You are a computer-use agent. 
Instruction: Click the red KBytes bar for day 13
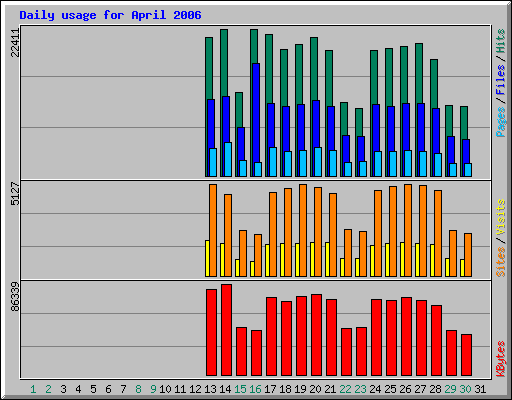click(x=211, y=333)
